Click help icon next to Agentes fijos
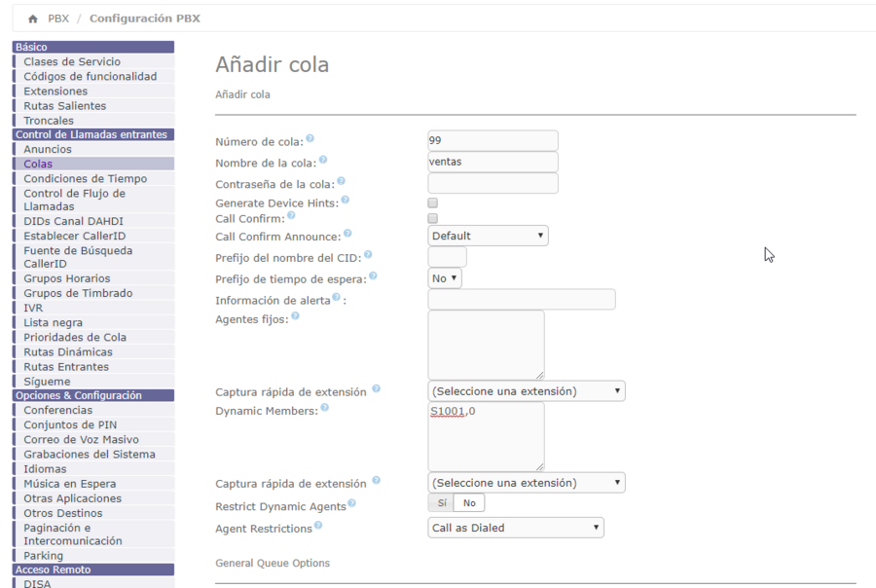This screenshot has height=588, width=876. click(295, 315)
